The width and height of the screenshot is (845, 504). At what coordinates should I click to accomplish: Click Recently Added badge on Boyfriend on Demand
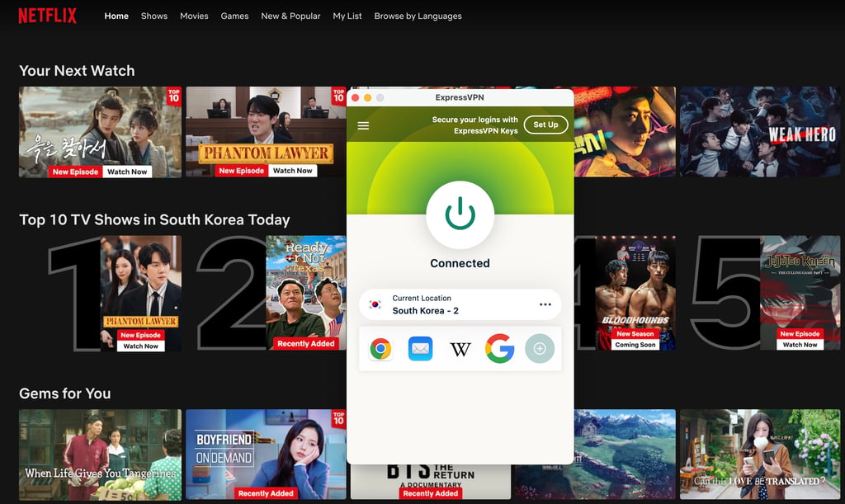(x=266, y=493)
